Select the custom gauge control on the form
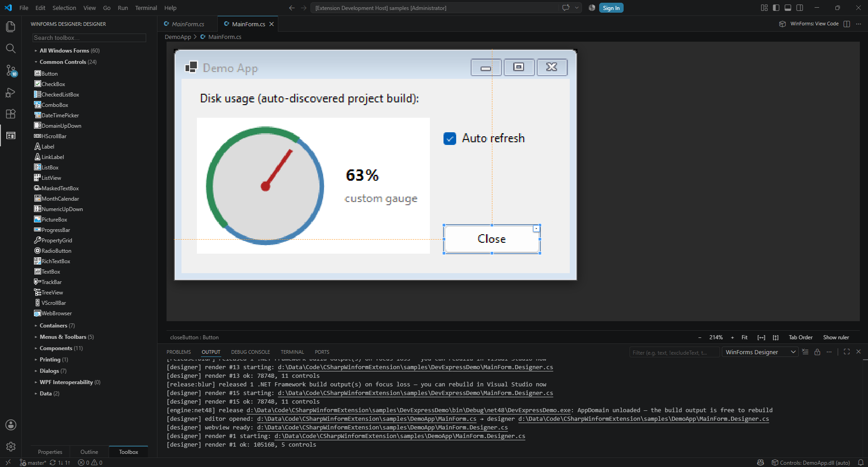 (313, 186)
